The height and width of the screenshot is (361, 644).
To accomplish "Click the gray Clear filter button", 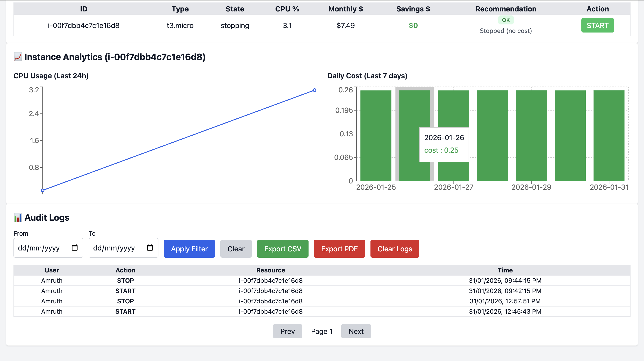I will (236, 249).
